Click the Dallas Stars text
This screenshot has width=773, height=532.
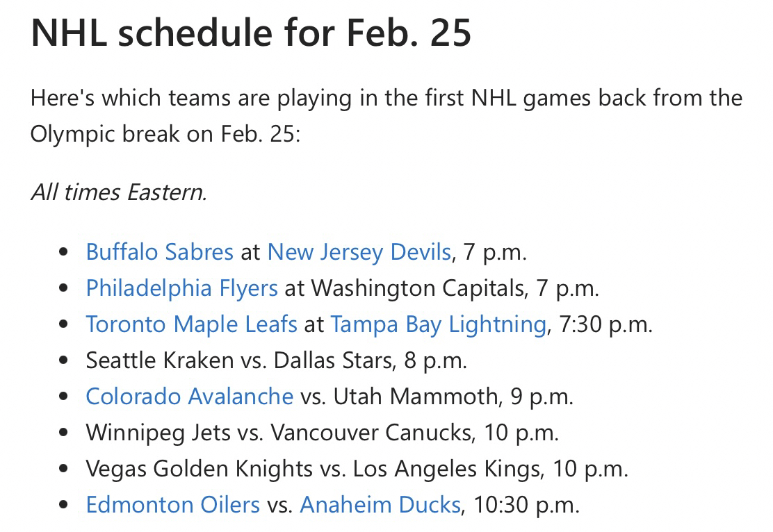(331, 360)
